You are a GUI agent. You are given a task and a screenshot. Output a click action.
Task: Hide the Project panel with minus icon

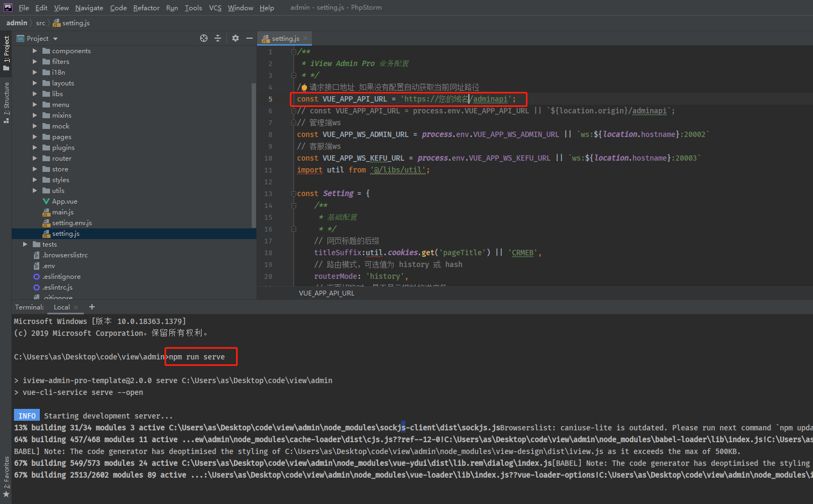click(249, 38)
